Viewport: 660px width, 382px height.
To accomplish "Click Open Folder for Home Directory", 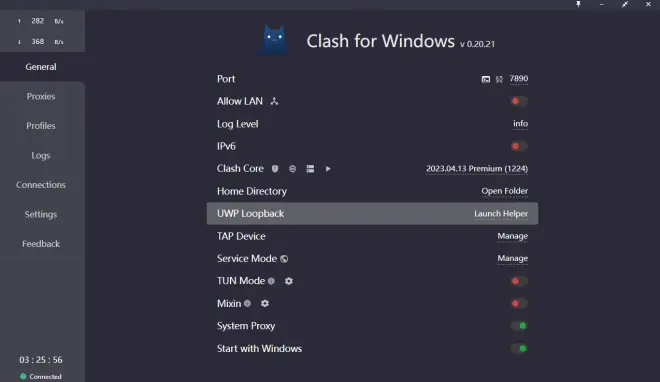I will tap(504, 191).
